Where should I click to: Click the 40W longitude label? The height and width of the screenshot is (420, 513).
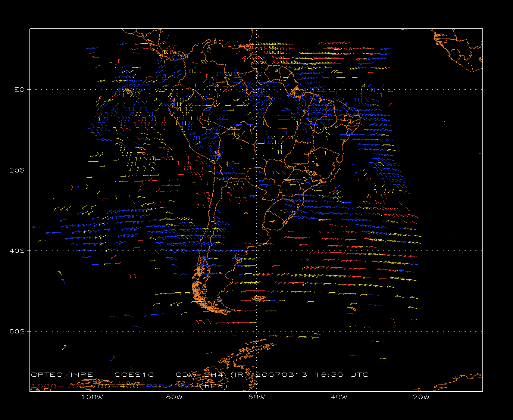tap(339, 397)
